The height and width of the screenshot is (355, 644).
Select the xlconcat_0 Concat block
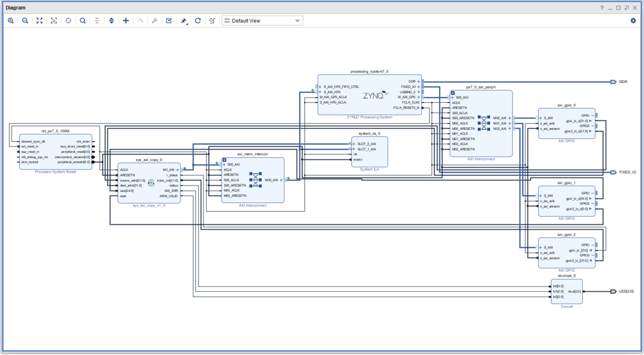pyautogui.click(x=567, y=291)
